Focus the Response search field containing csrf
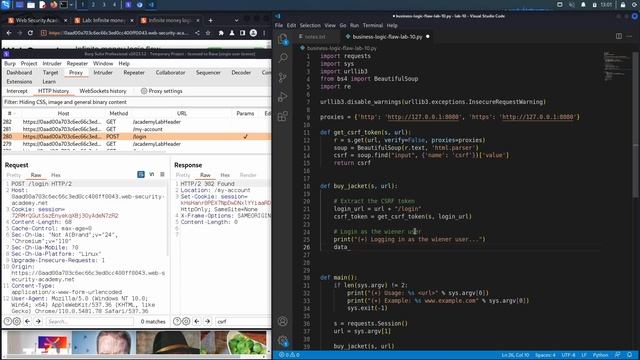 [242, 321]
